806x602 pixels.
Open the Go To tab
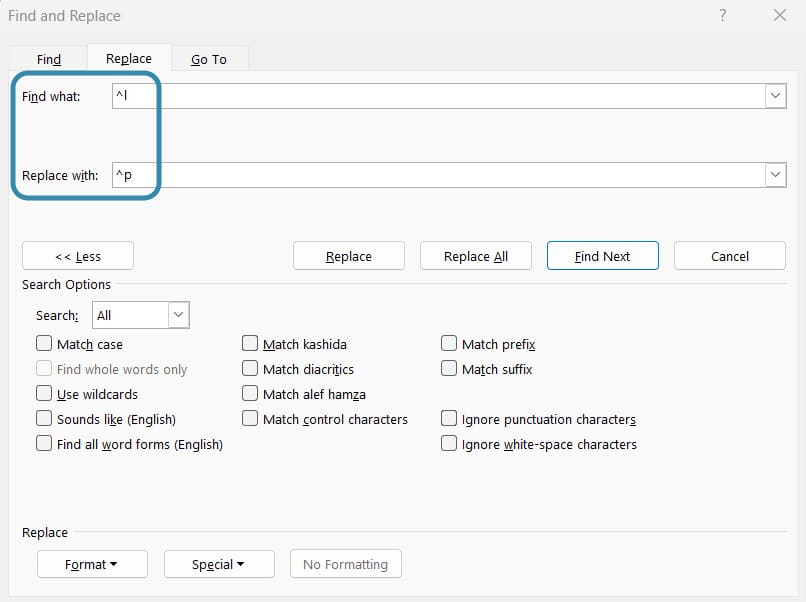[x=209, y=59]
